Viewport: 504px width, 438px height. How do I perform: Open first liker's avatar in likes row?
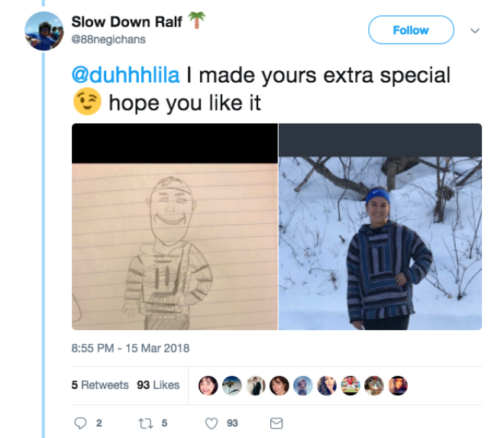click(208, 385)
